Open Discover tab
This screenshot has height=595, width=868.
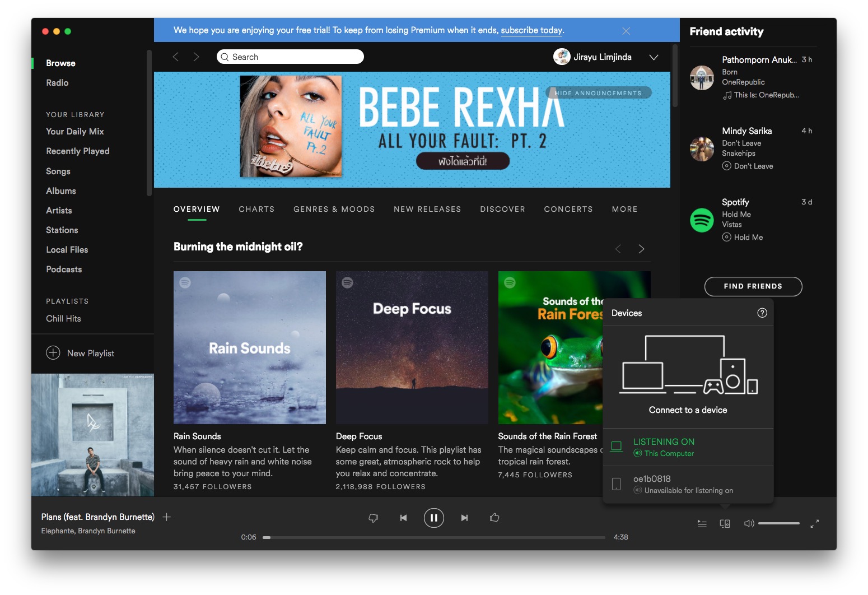(502, 209)
